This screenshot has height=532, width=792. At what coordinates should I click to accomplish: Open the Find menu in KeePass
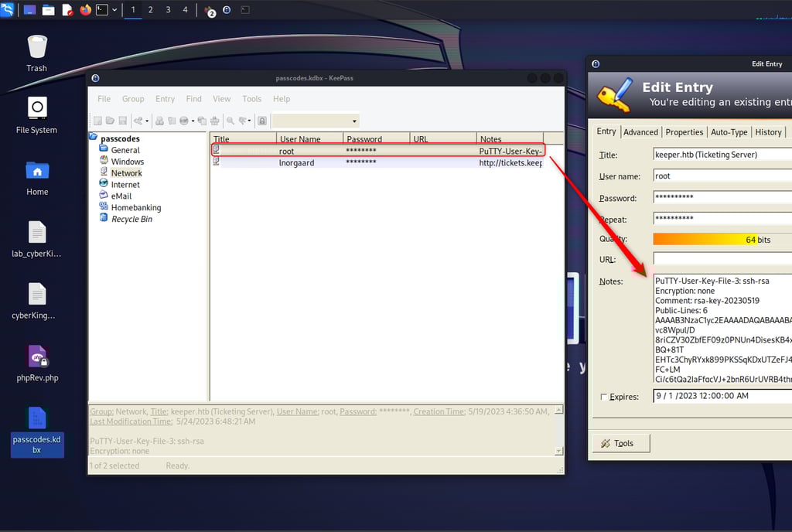(x=193, y=99)
